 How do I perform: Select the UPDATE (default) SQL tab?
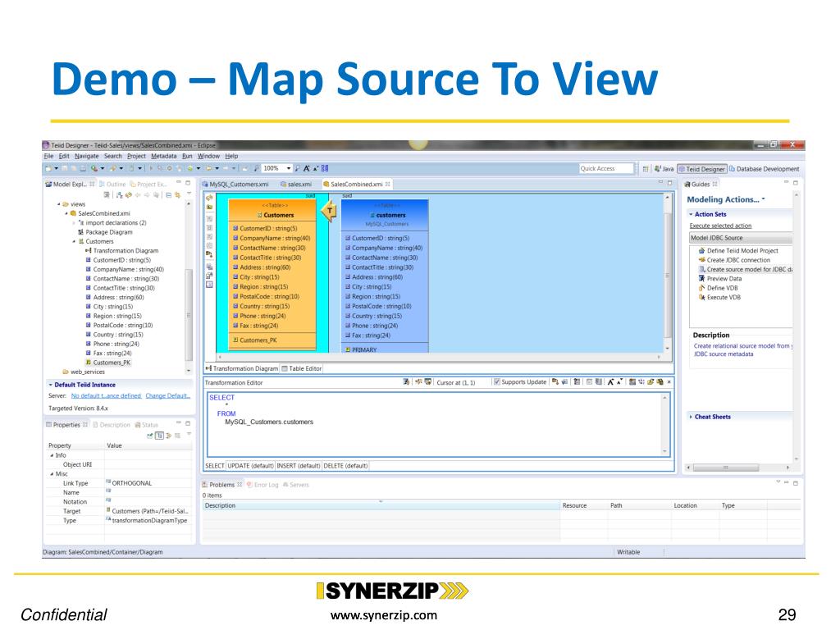pos(251,466)
